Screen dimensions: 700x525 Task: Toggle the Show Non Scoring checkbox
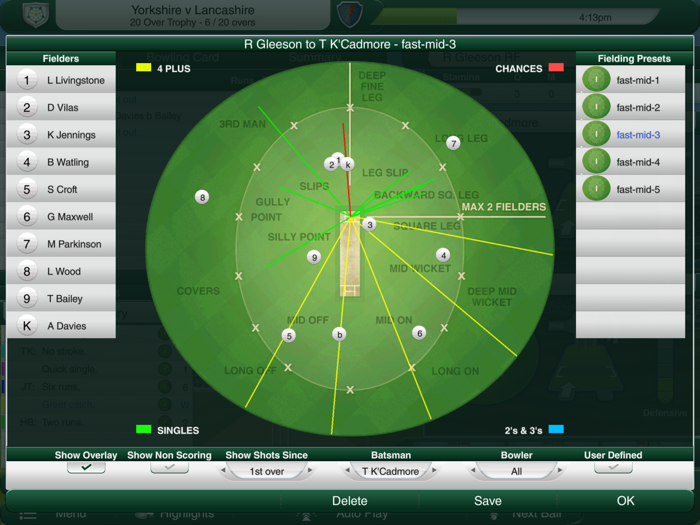169,467
